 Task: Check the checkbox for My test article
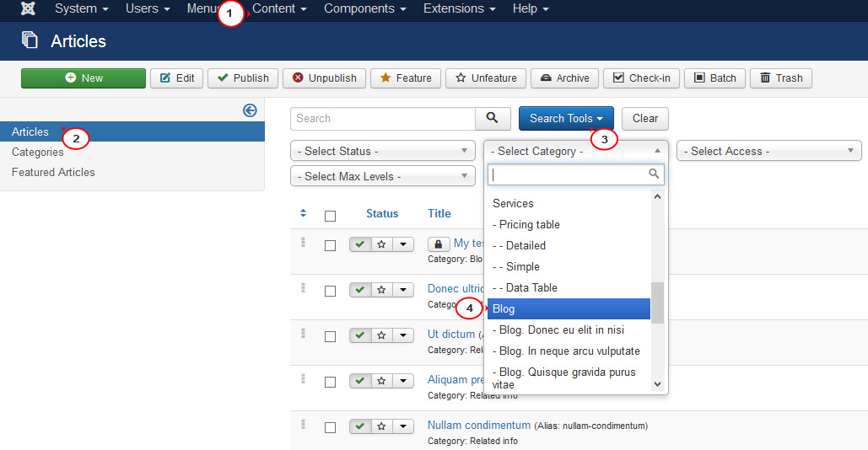point(330,245)
